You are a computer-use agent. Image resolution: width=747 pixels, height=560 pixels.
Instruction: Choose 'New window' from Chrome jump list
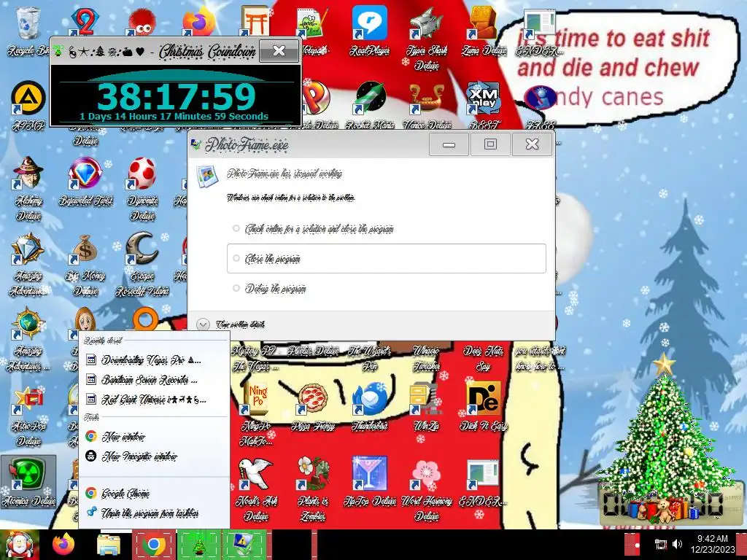coord(154,436)
